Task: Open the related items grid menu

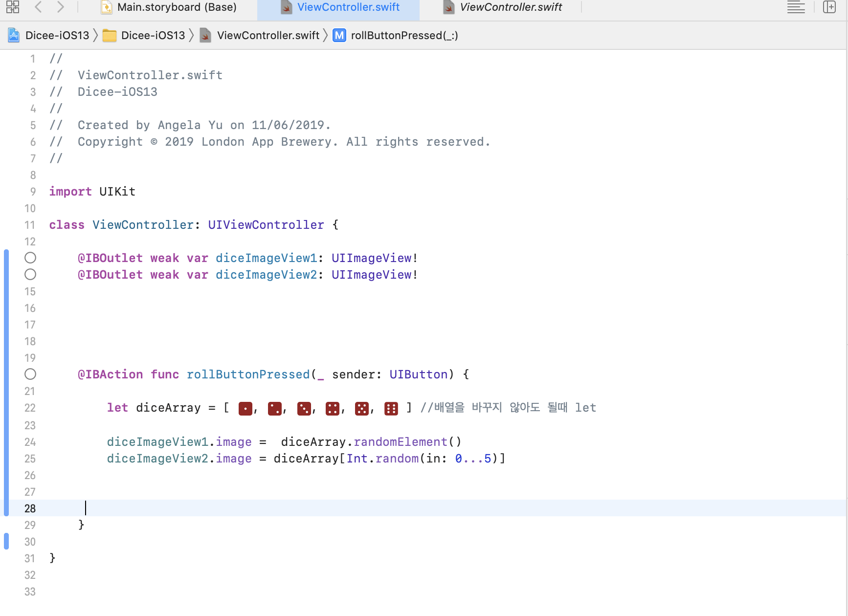Action: coord(13,7)
